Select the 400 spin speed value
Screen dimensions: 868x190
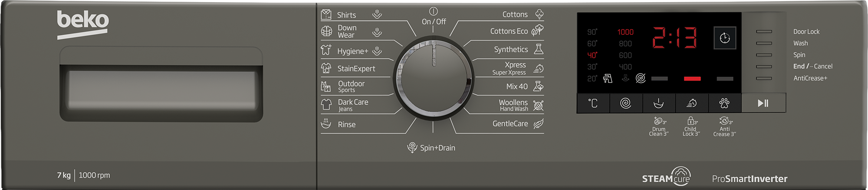625,67
